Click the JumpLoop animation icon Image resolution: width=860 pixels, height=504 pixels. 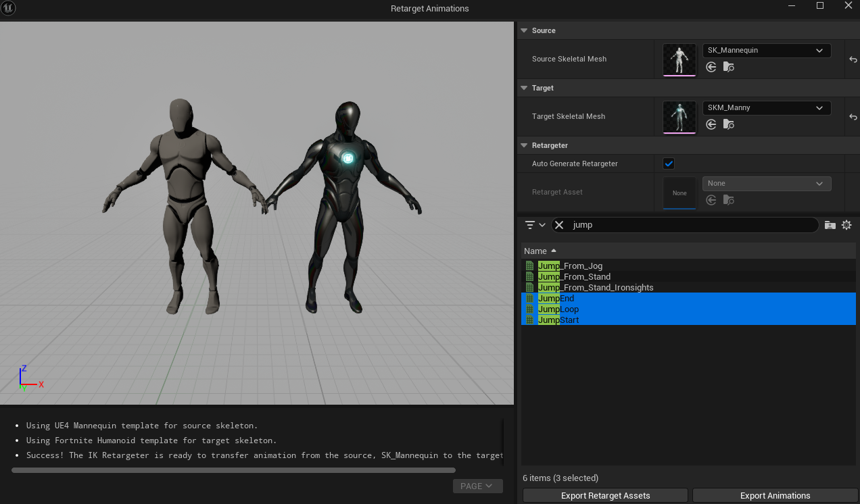point(530,309)
